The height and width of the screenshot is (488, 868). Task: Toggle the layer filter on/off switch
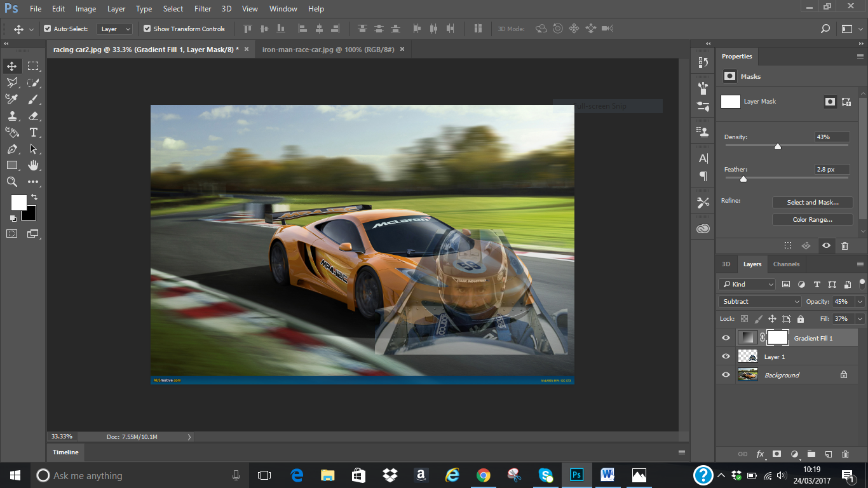(862, 283)
